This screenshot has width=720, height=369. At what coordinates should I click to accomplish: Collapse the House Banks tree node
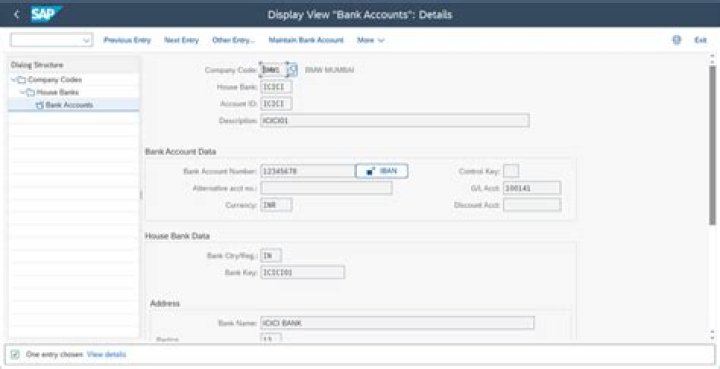[22, 92]
